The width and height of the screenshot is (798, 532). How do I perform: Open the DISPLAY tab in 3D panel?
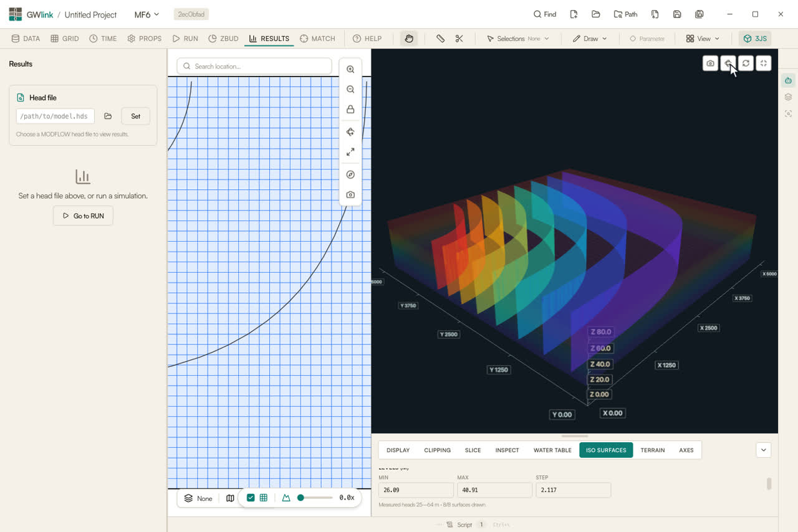[398, 450]
